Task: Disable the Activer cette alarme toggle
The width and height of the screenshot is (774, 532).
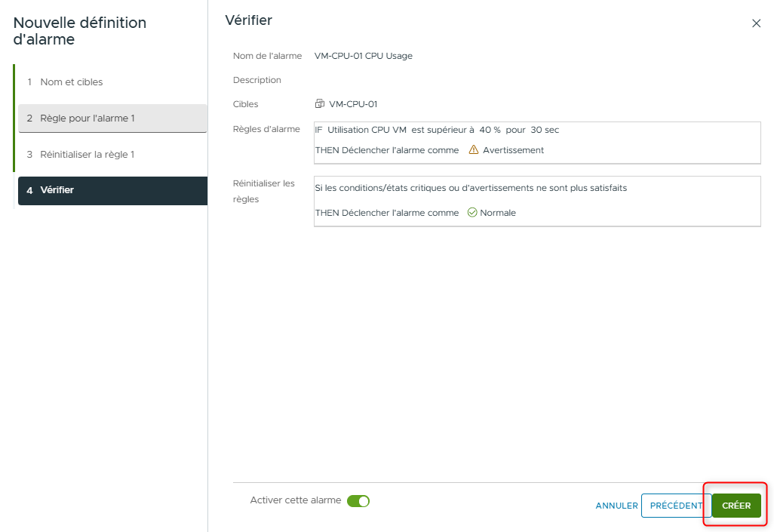Action: pyautogui.click(x=359, y=500)
